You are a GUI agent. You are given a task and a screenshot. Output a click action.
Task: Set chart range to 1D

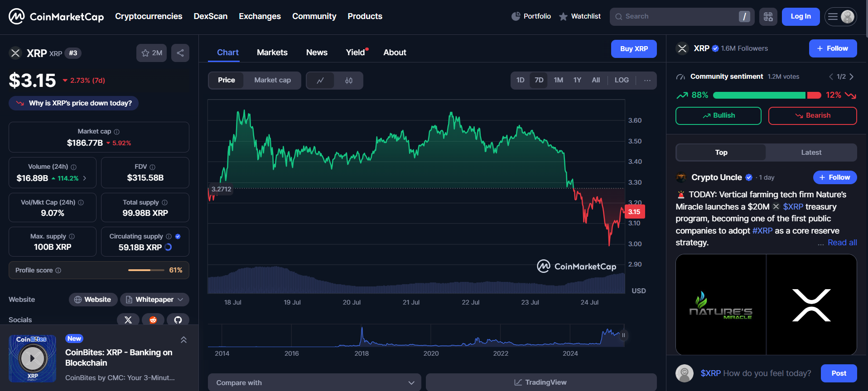point(520,80)
